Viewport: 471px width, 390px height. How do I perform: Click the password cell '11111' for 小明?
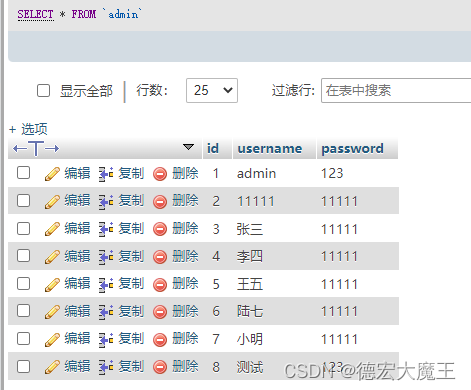(339, 340)
